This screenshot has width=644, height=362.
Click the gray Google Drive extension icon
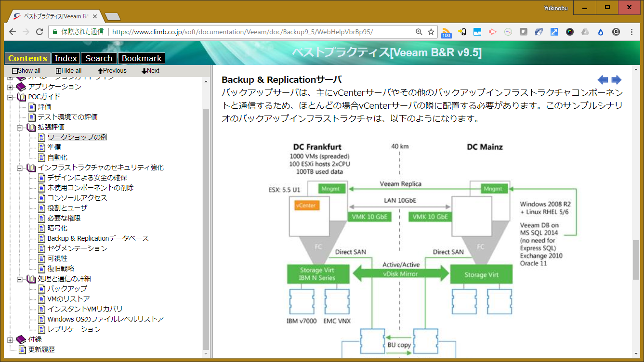585,32
